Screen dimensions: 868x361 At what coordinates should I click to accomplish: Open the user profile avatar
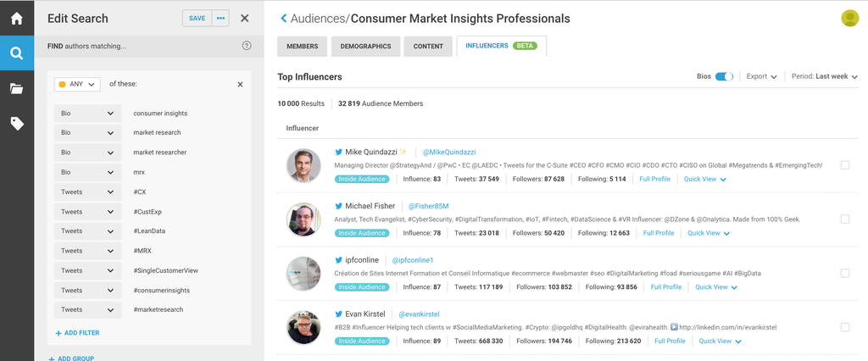point(849,18)
